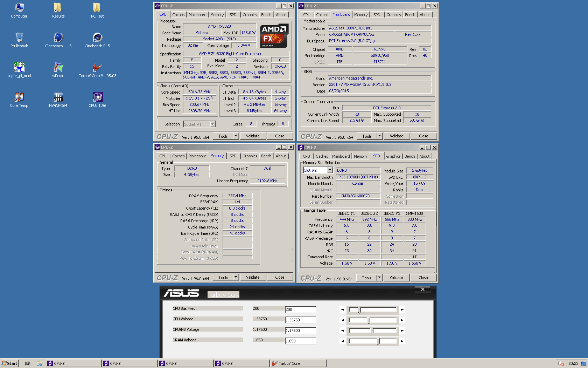Click the CPU Bus Freq. slider thumb
This screenshot has height=368, width=588.
pos(359,310)
